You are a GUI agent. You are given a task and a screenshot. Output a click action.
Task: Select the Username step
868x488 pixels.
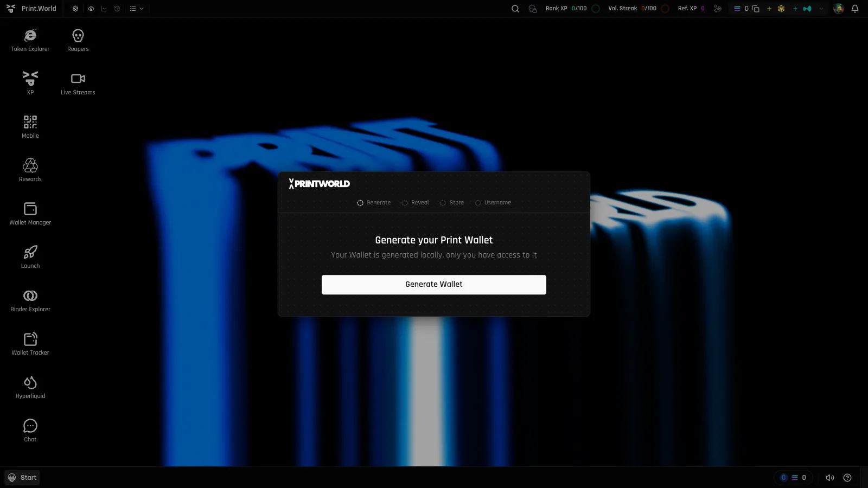[x=493, y=203]
